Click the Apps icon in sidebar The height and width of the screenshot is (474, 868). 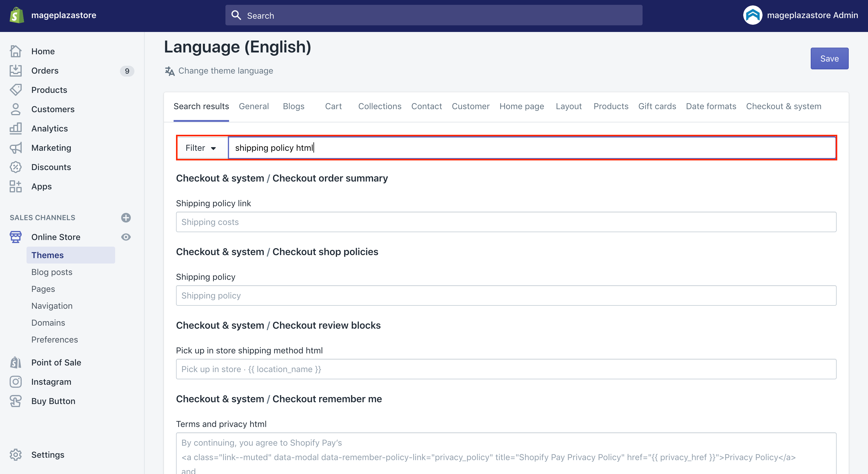[16, 186]
